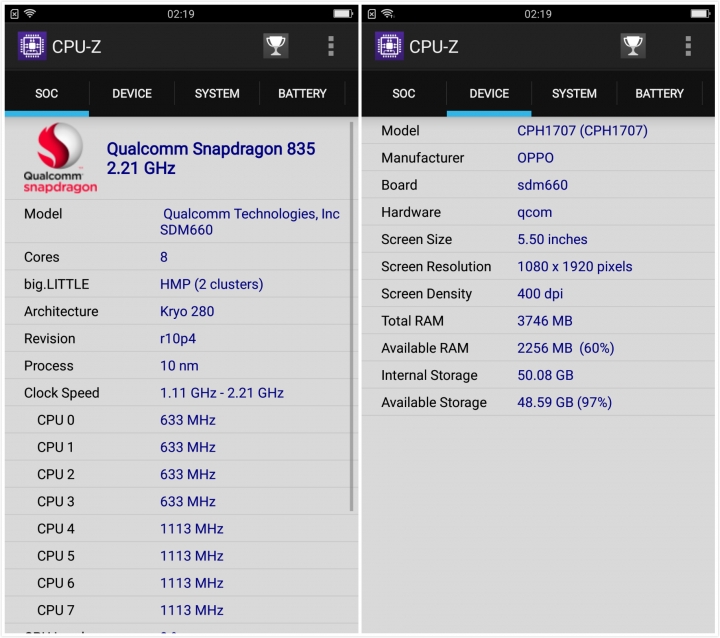Tap the CPU 5 row
720x638 pixels.
click(x=181, y=555)
